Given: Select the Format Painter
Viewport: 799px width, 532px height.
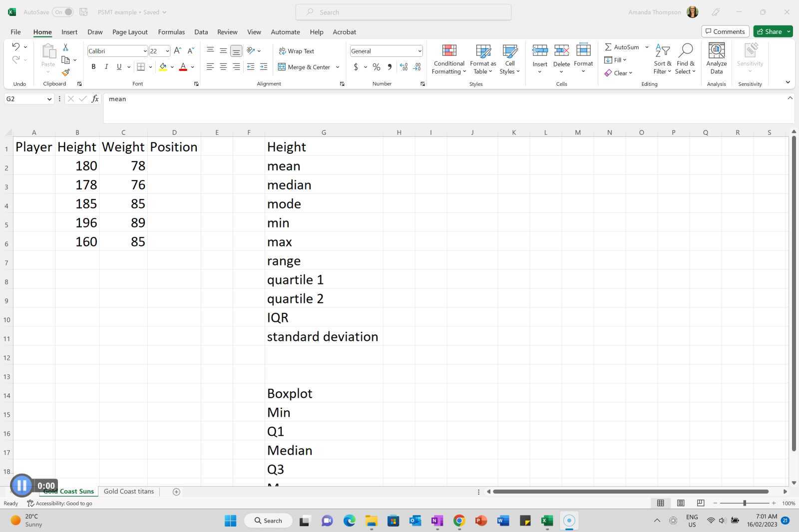Looking at the screenshot, I should coord(65,72).
